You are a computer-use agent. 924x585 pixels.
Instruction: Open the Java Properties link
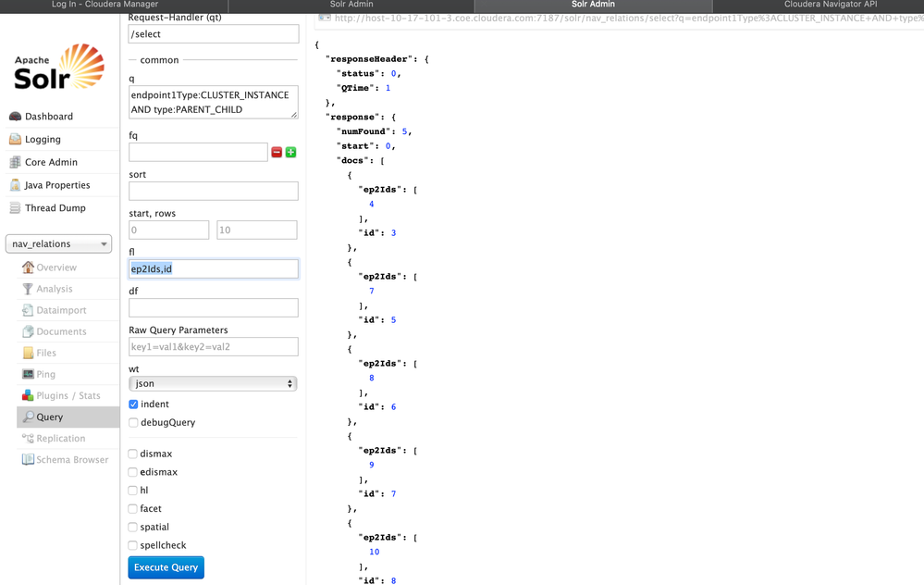tap(57, 185)
